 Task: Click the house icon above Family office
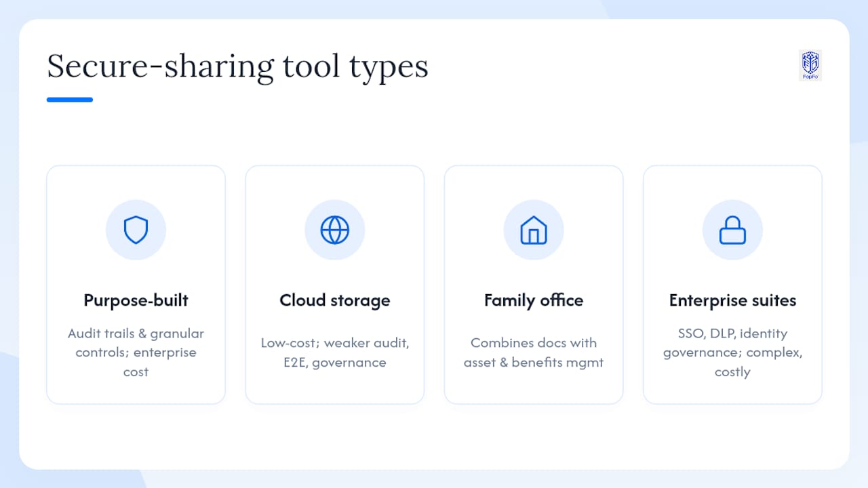[534, 230]
